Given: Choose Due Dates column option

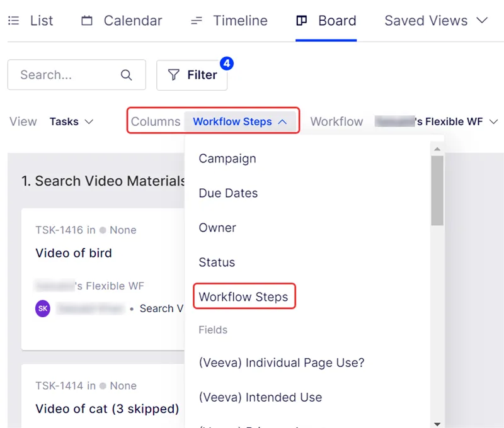Looking at the screenshot, I should coord(228,193).
